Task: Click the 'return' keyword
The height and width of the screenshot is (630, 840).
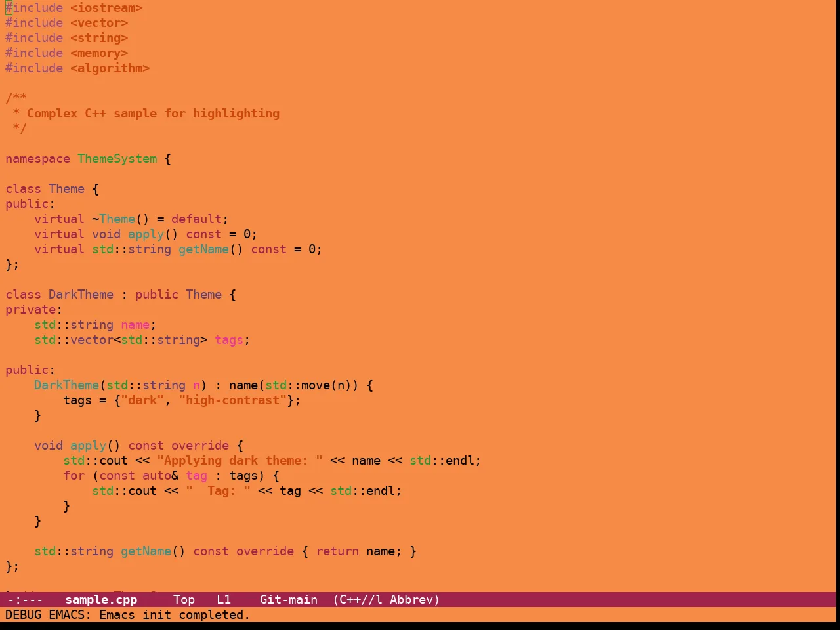Action: [337, 551]
